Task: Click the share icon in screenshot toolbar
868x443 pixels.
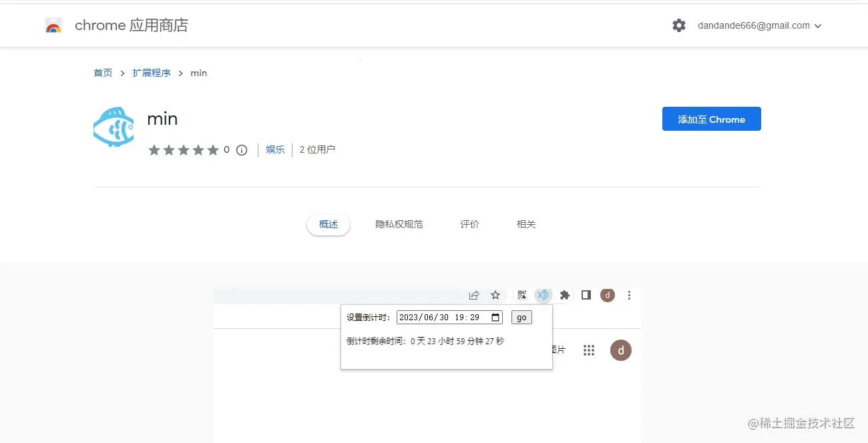Action: (474, 295)
